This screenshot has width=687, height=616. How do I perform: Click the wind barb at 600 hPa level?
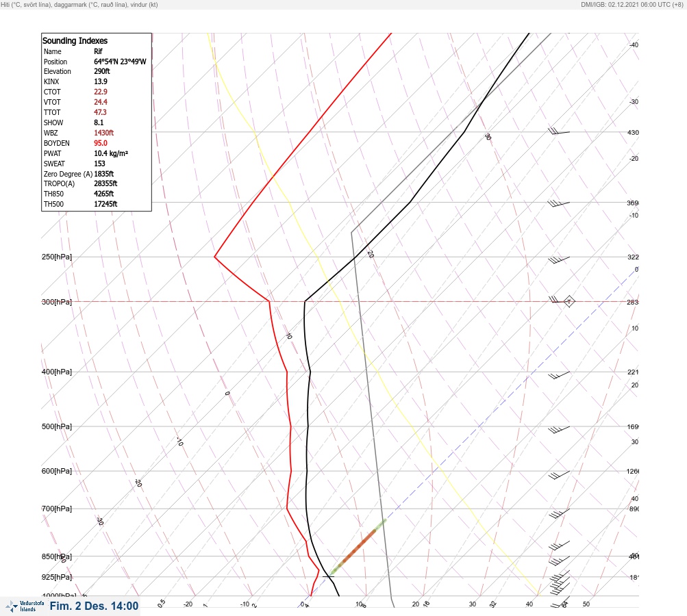tap(559, 474)
